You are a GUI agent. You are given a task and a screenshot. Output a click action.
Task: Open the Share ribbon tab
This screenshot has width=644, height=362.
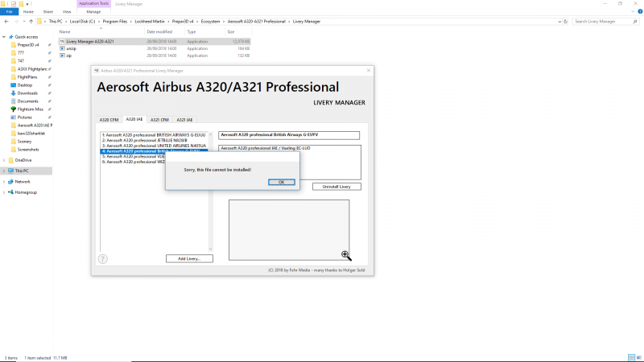pyautogui.click(x=48, y=11)
